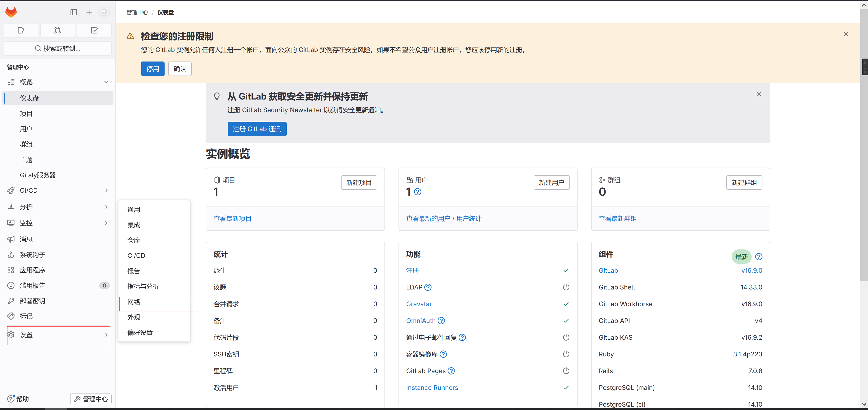868x410 pixels.
Task: Select 外观 in the settings flyout menu
Action: click(134, 317)
